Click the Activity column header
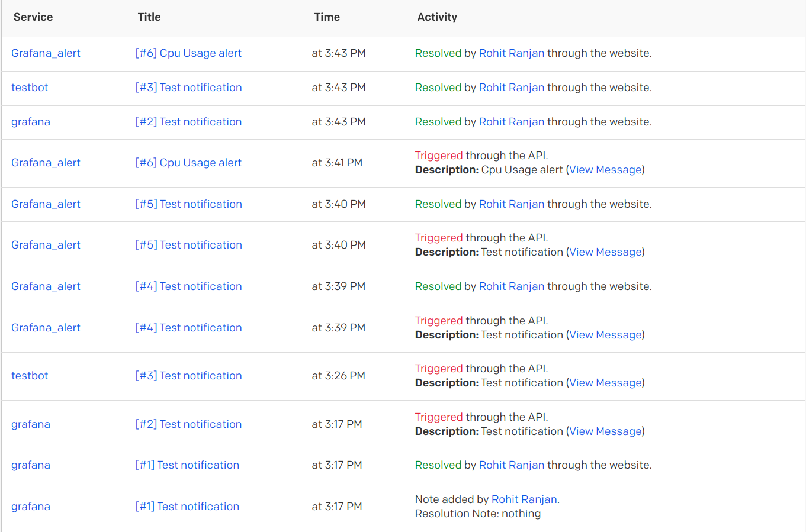806x532 pixels. click(x=437, y=17)
